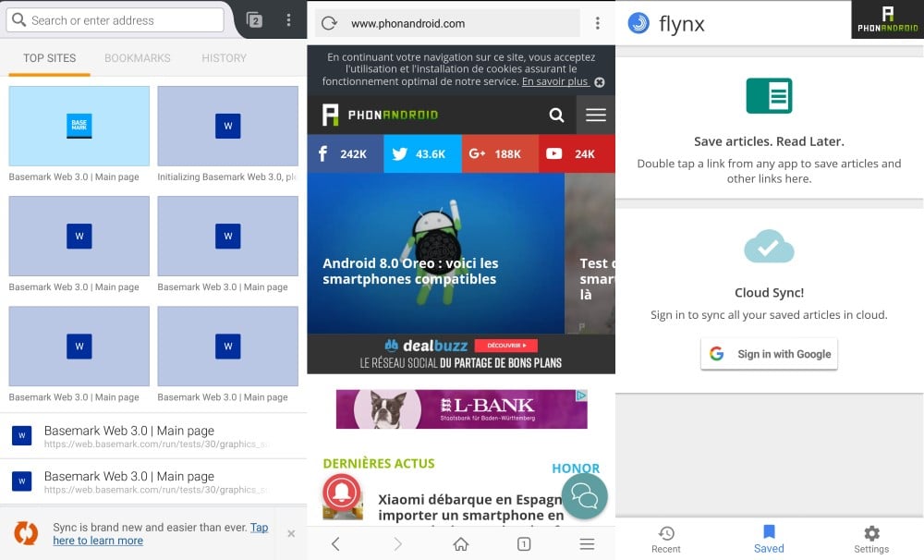Expand the PhonAndroid hamburger menu
The image size is (924, 560).
596,115
